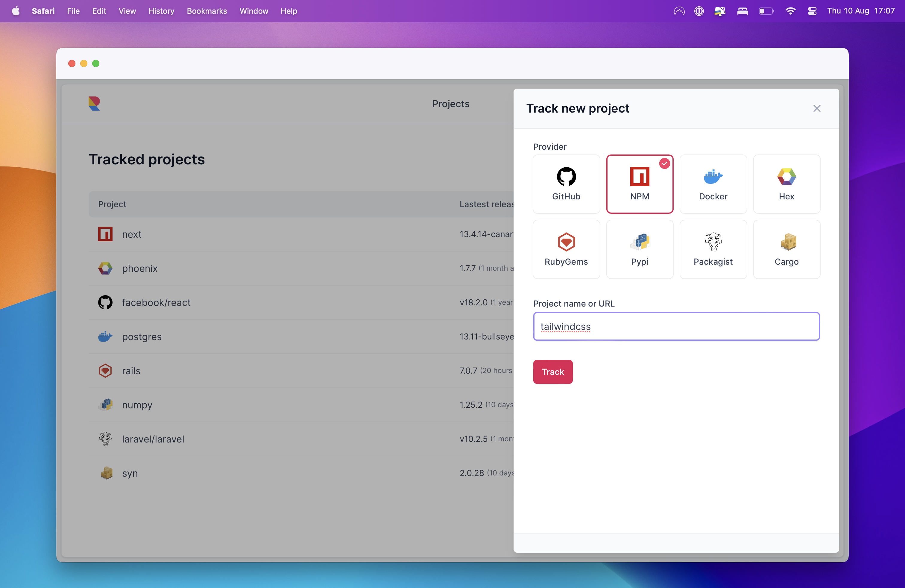This screenshot has height=588, width=905.
Task: Close the Track new project panel
Action: tap(816, 108)
